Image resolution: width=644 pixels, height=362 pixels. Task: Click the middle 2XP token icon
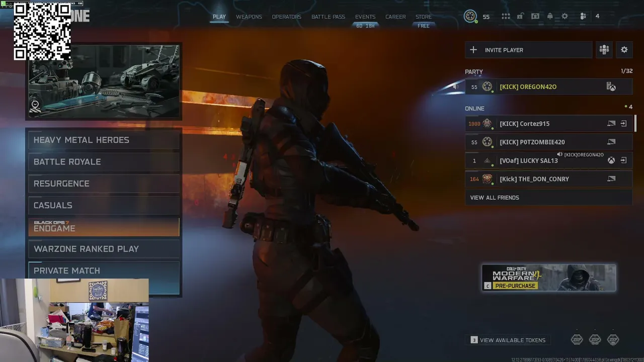click(595, 340)
